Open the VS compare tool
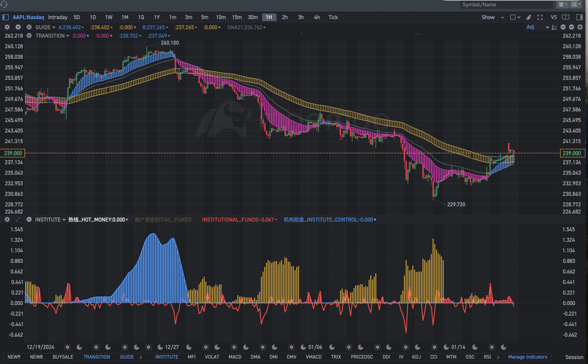The height and width of the screenshot is (364, 588). click(x=554, y=17)
